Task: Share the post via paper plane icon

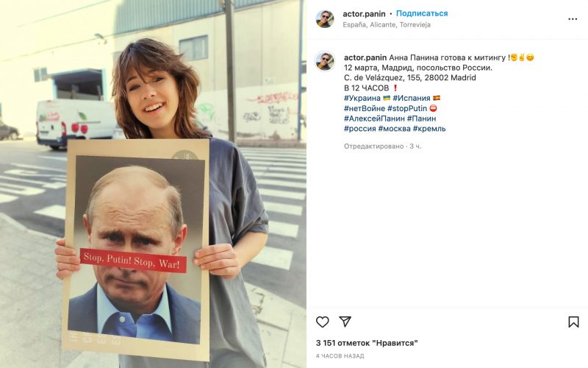Action: (x=345, y=322)
